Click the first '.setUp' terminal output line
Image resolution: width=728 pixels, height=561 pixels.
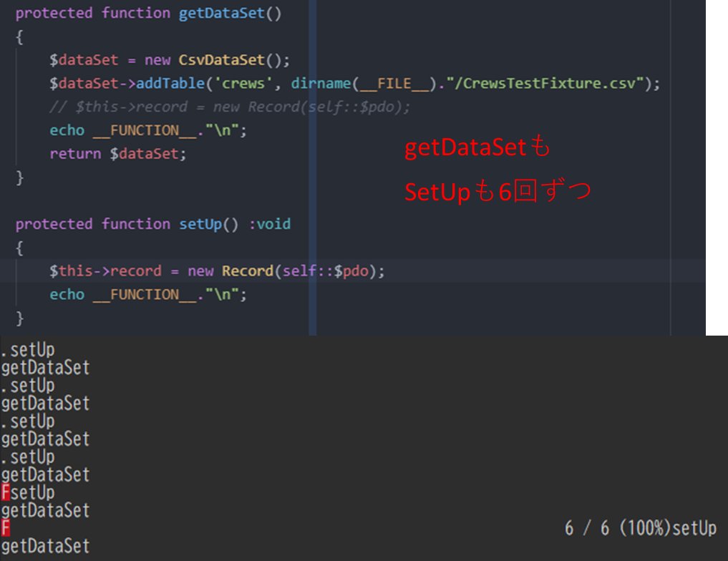28,350
